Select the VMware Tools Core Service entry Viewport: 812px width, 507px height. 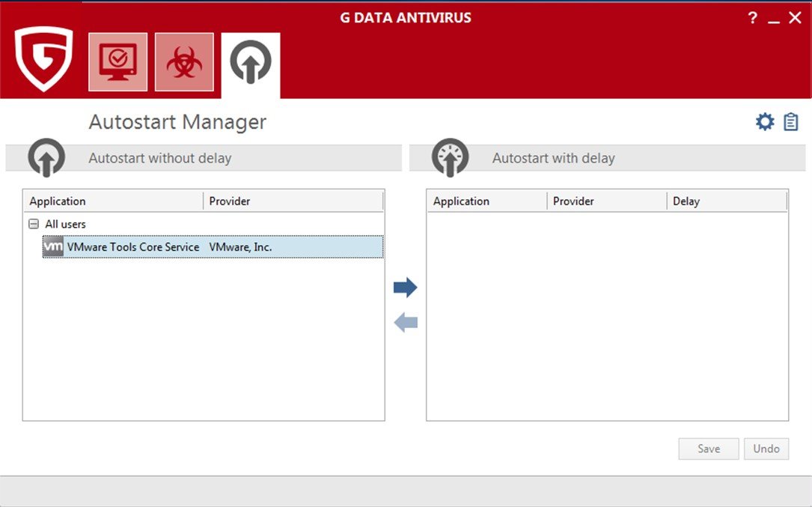[x=213, y=247]
